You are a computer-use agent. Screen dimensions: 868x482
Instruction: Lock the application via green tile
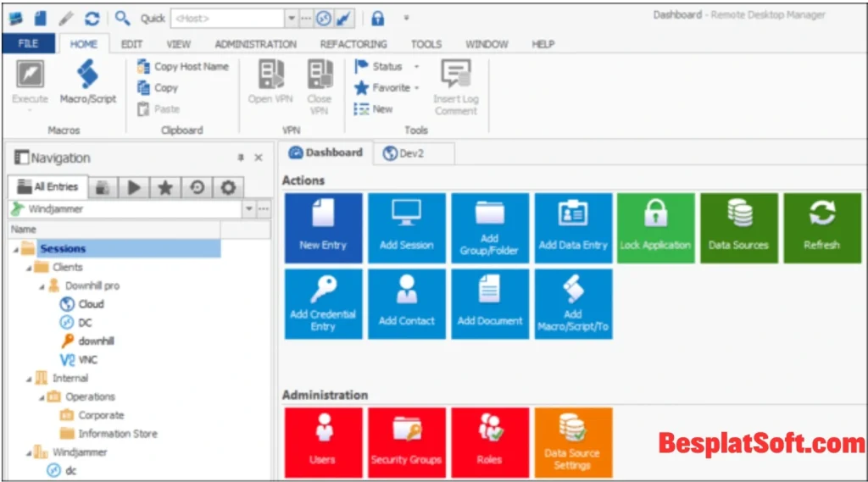click(656, 228)
